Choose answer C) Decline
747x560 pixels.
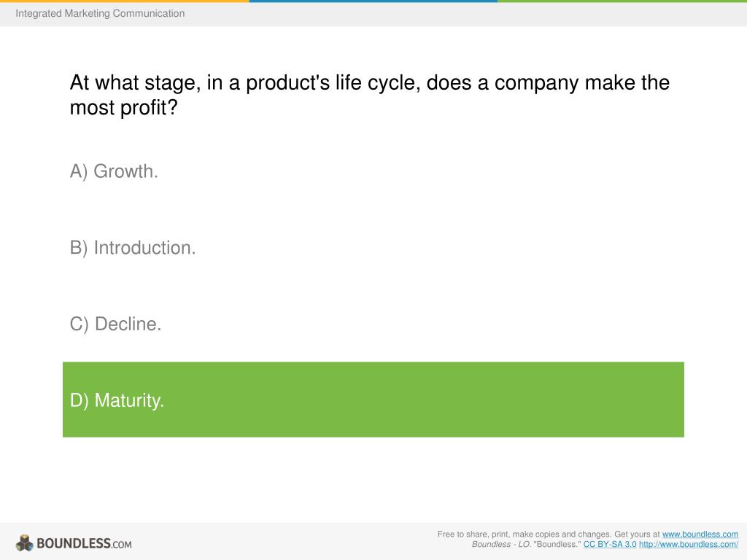pyautogui.click(x=115, y=324)
